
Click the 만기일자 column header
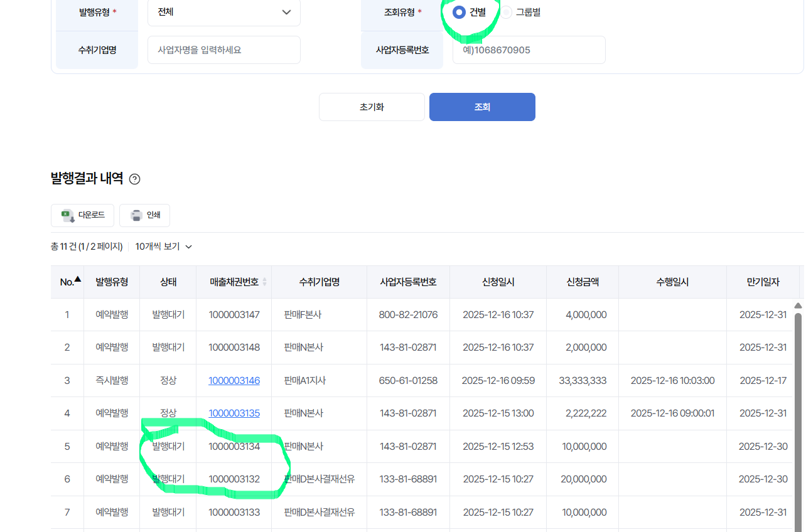(x=763, y=282)
